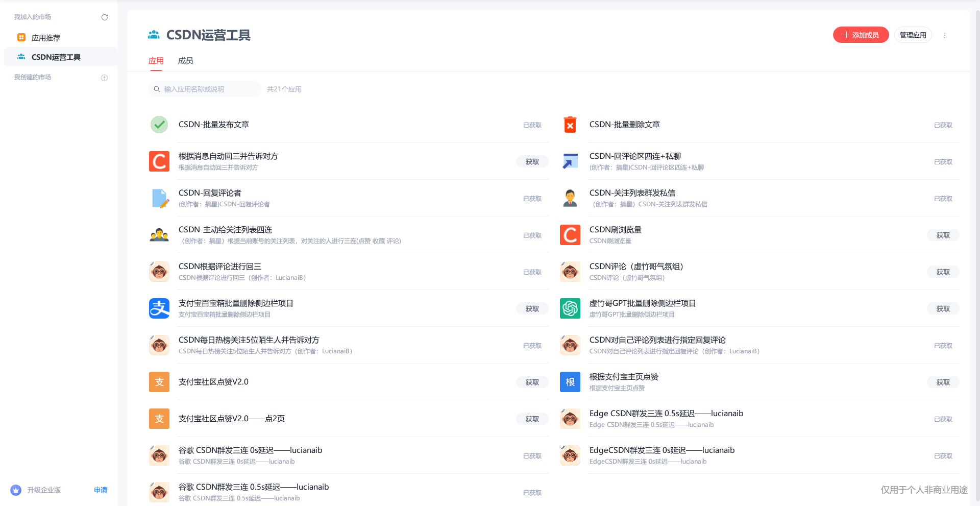980x506 pixels.
Task: Click the orange 支 icon of 支付宝社区点赞V2.0——点2页
Action: 159,419
